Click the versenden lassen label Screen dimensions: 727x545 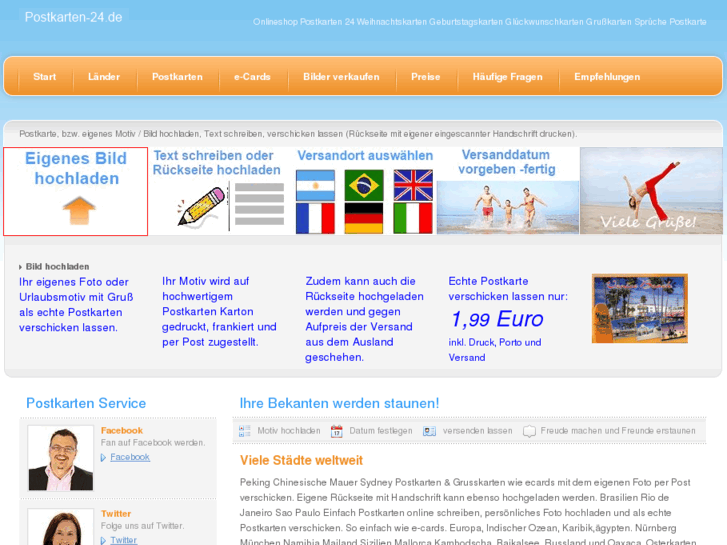[x=478, y=431]
